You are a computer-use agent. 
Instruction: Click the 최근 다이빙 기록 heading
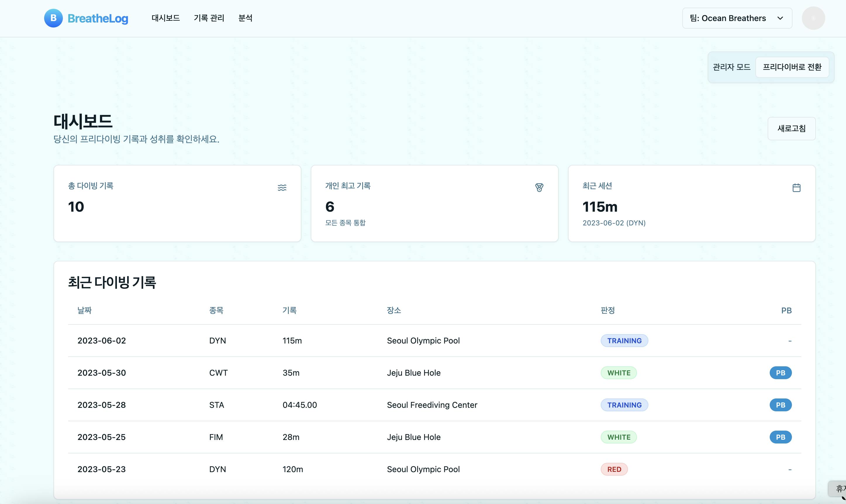[112, 282]
